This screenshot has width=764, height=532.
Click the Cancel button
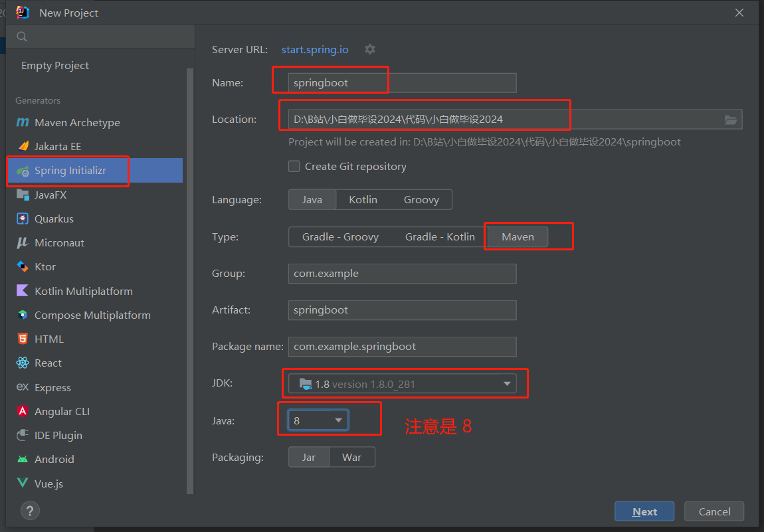714,511
